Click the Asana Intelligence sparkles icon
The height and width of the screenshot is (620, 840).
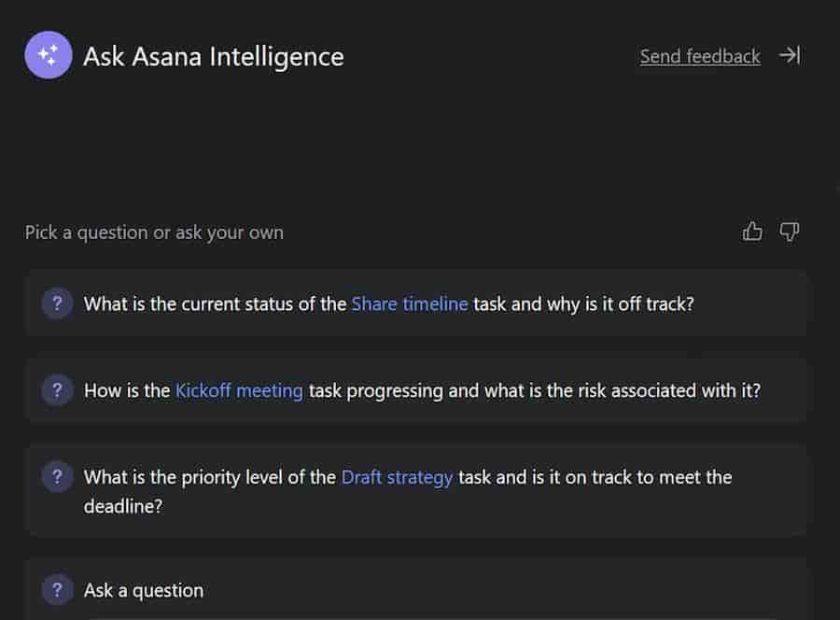pyautogui.click(x=48, y=55)
